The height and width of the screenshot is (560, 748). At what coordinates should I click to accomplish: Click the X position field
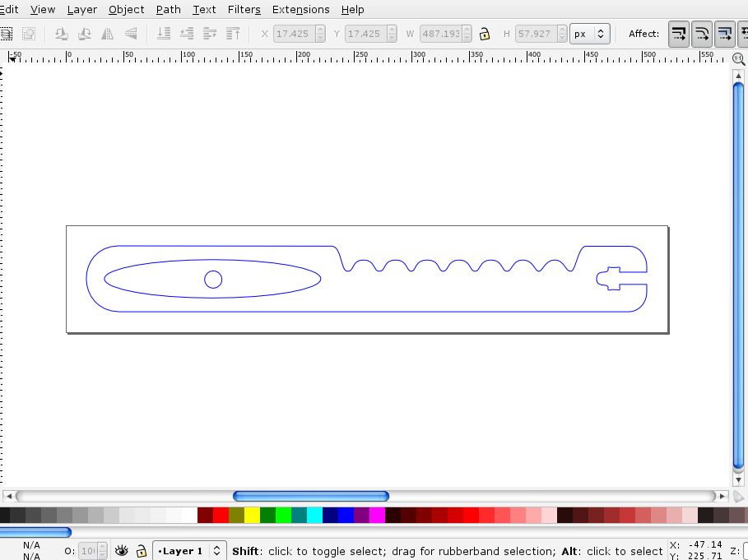coord(295,34)
